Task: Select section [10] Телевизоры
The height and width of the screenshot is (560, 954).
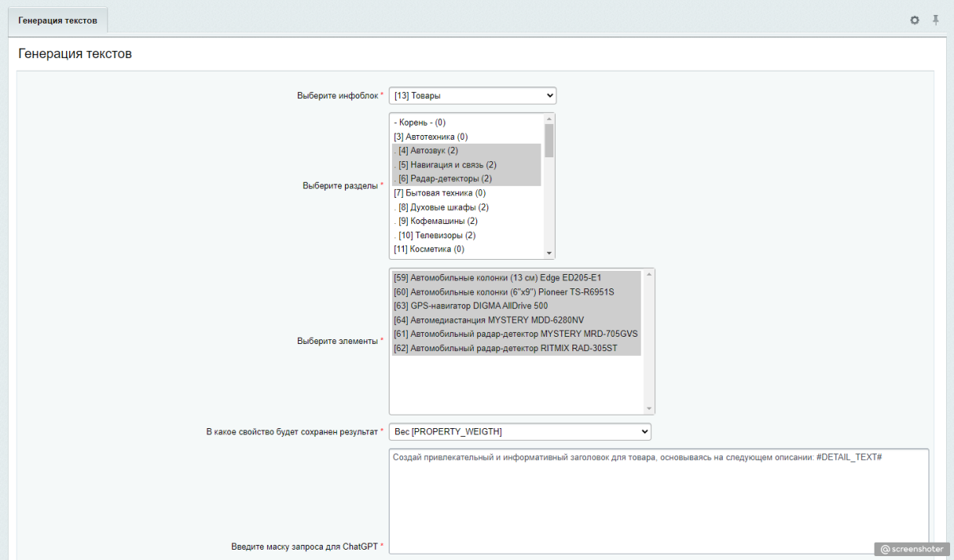Action: [x=436, y=235]
